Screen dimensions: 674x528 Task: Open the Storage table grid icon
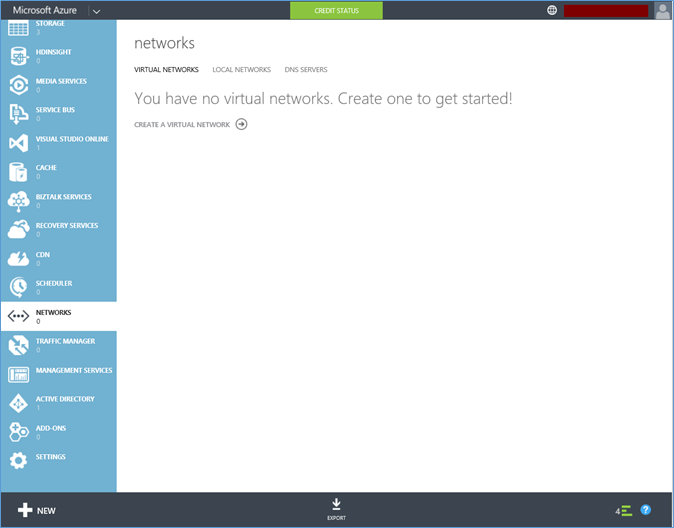pos(18,28)
